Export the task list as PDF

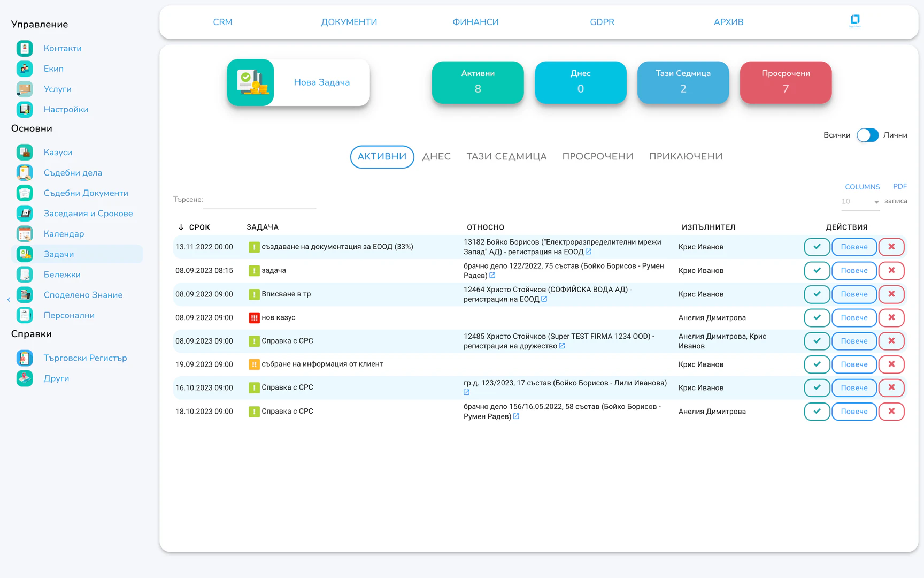tap(899, 187)
